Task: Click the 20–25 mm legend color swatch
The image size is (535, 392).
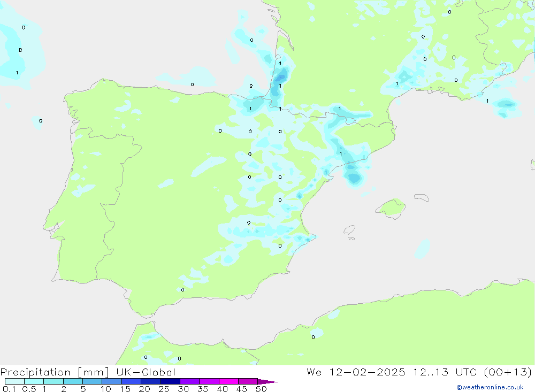Action: [x=151, y=381]
